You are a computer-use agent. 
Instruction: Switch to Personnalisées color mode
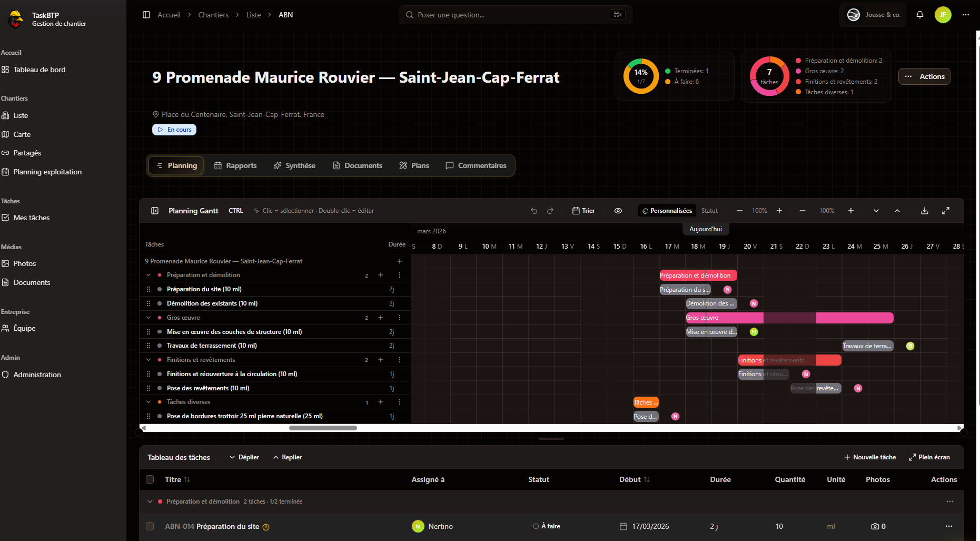coord(667,211)
